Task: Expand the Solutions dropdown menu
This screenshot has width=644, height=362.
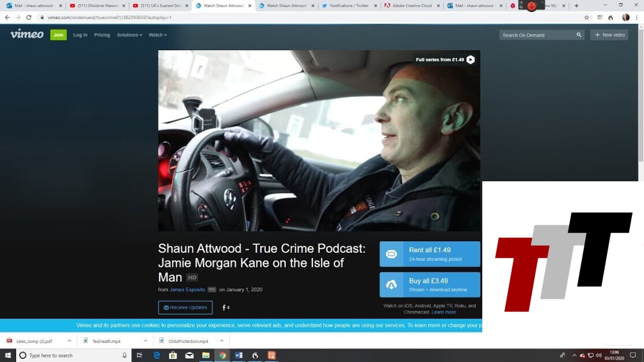Action: pos(129,35)
